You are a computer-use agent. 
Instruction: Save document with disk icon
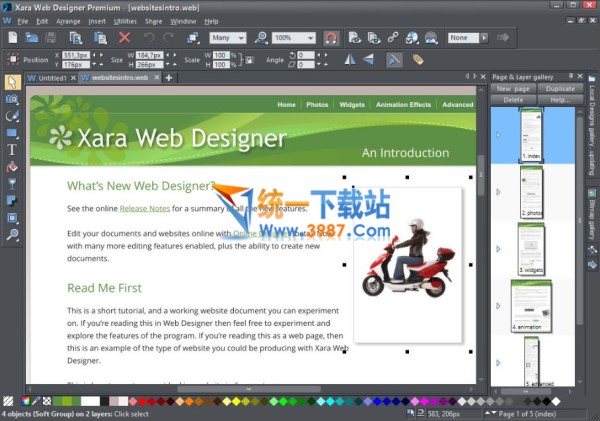click(51, 38)
